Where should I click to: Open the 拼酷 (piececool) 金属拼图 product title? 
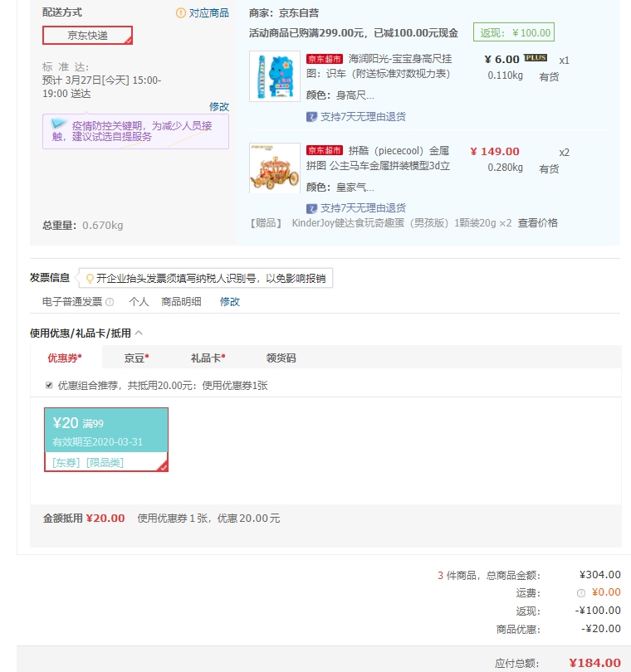379,158
